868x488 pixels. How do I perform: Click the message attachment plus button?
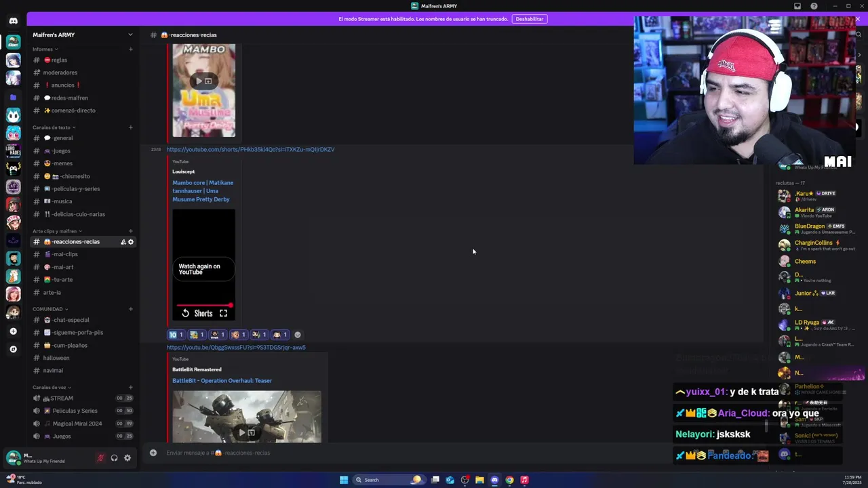pos(153,453)
